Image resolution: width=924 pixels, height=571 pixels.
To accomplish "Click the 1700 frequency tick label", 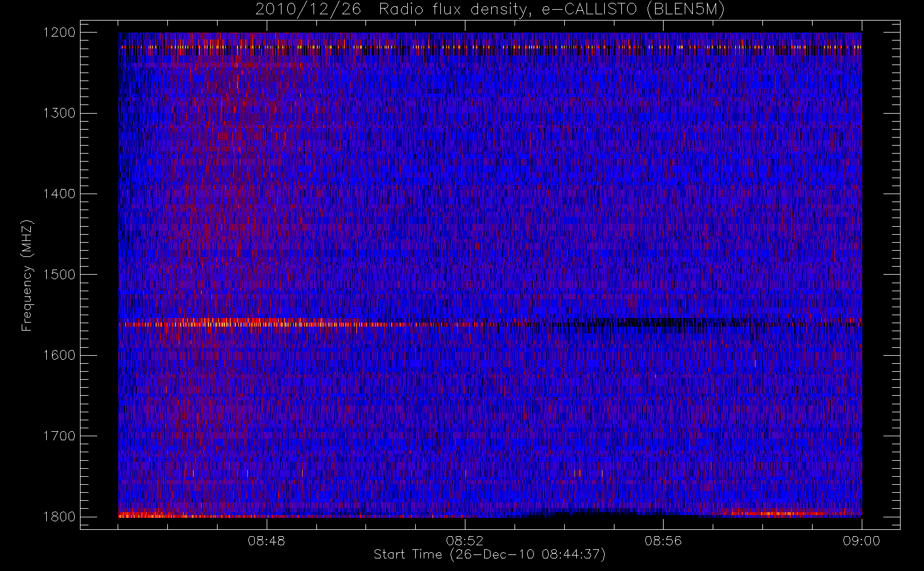I will pos(59,436).
